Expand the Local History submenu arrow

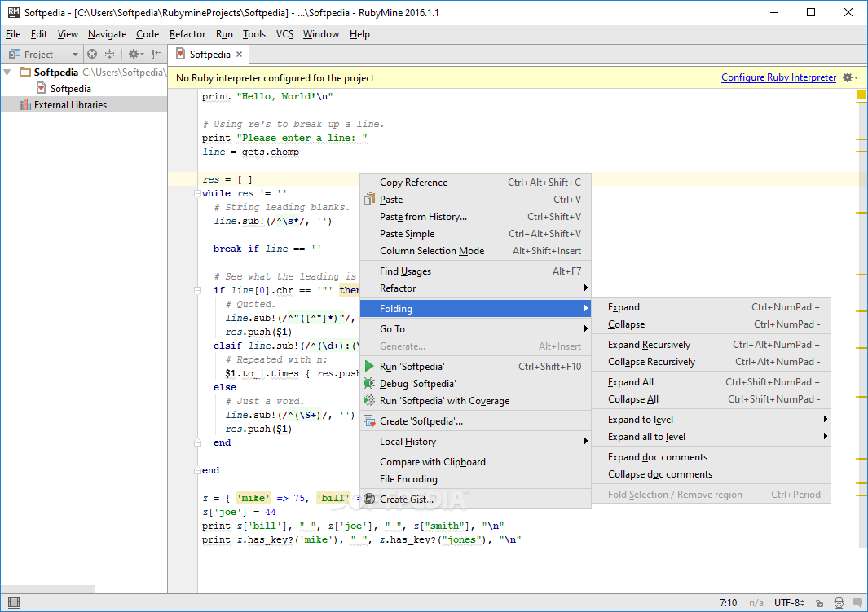[586, 441]
